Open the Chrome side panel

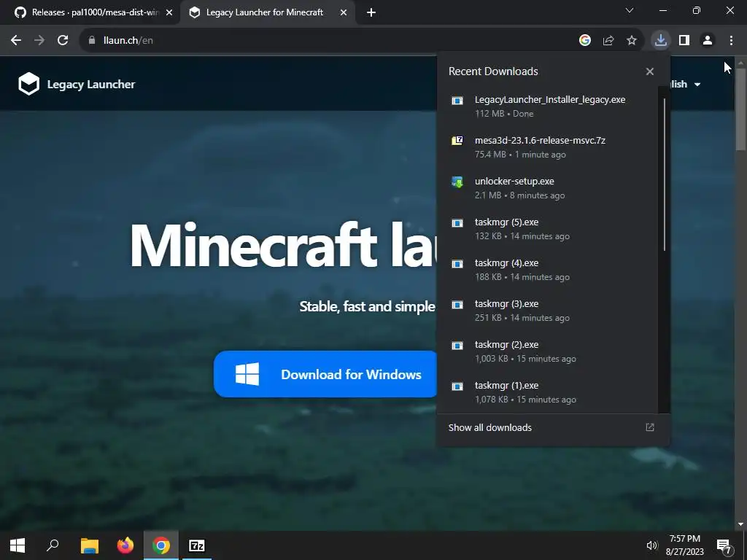pyautogui.click(x=684, y=41)
